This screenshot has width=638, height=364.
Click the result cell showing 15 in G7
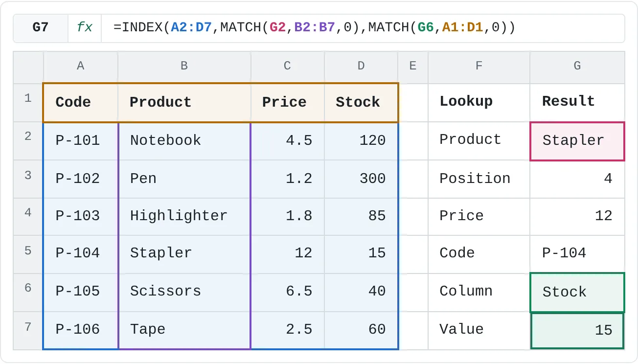pos(577,331)
